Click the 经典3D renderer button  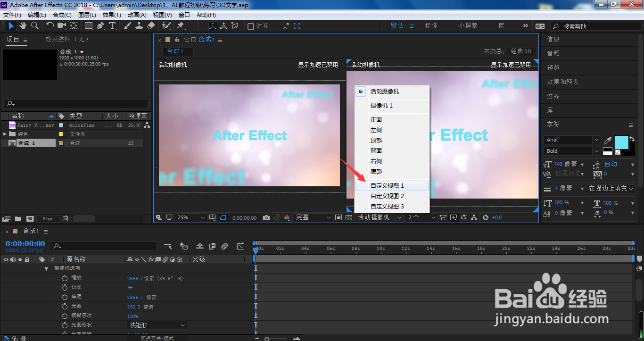[x=521, y=51]
